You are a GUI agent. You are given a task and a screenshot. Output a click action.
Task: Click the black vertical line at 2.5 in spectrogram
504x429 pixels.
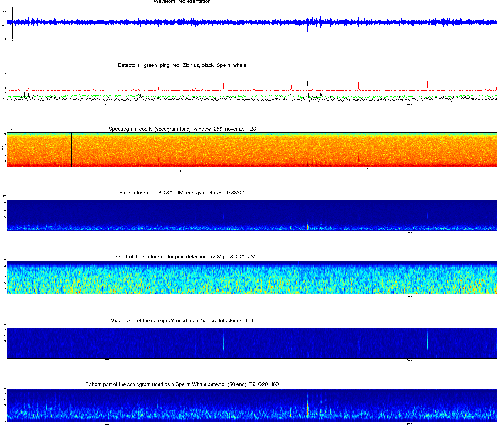click(71, 149)
